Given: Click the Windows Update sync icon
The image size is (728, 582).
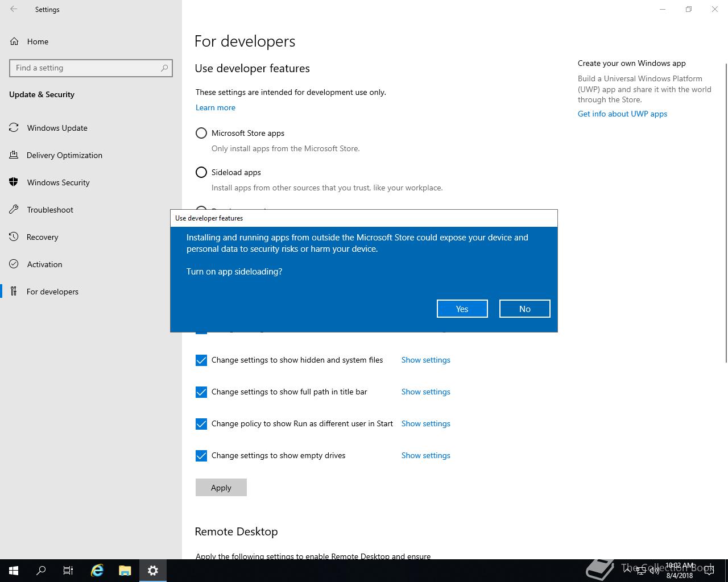Looking at the screenshot, I should click(14, 128).
